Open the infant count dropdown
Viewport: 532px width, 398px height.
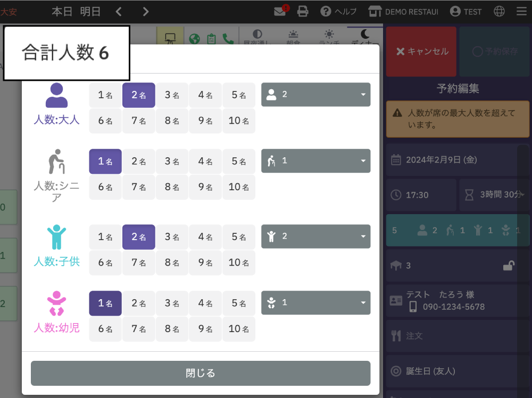316,302
